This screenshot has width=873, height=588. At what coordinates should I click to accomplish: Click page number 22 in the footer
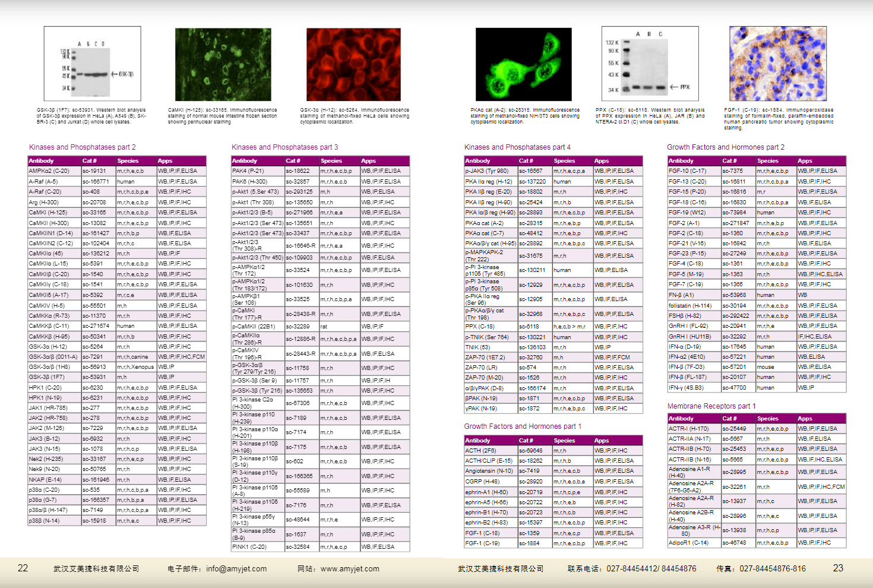23,568
